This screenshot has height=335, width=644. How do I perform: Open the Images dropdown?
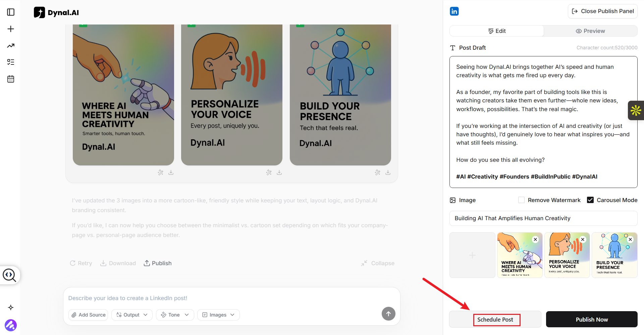[218, 315]
